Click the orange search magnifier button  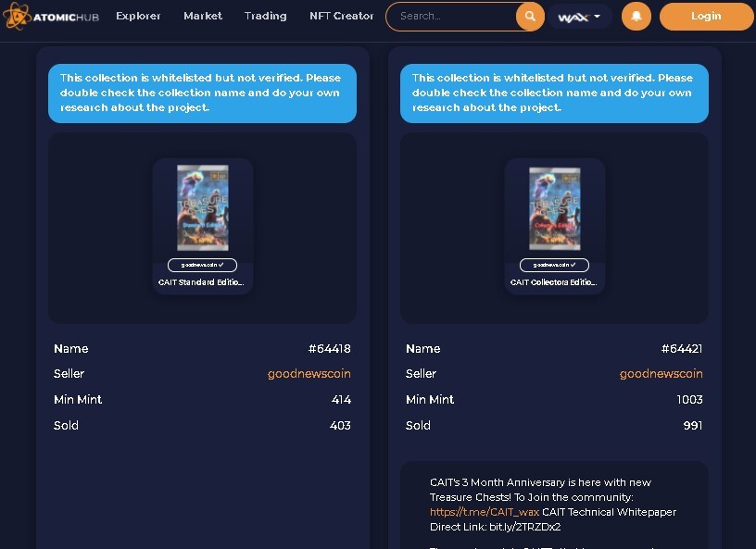click(x=530, y=17)
